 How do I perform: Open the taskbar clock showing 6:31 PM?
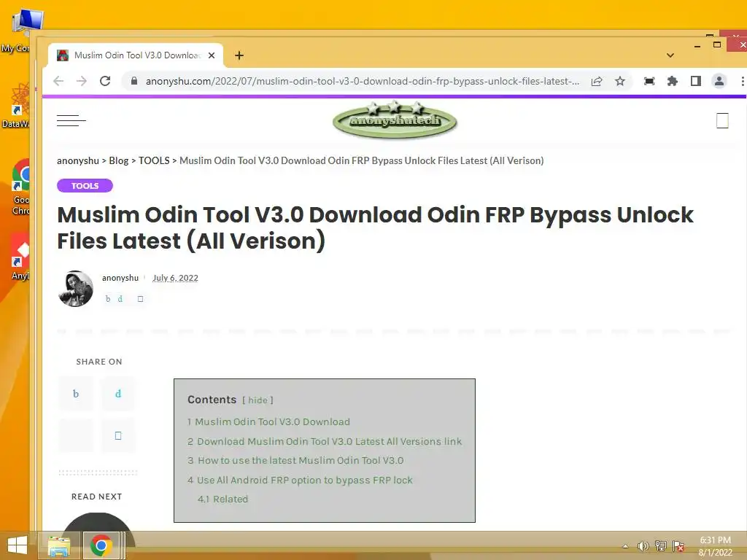click(715, 546)
